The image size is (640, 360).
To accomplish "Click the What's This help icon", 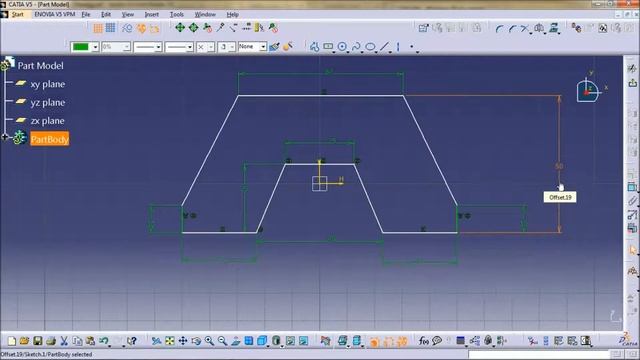I will (x=131, y=341).
